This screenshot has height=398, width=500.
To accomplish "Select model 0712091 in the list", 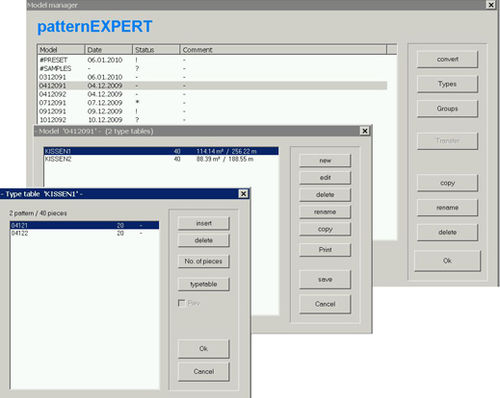I will coord(212,103).
